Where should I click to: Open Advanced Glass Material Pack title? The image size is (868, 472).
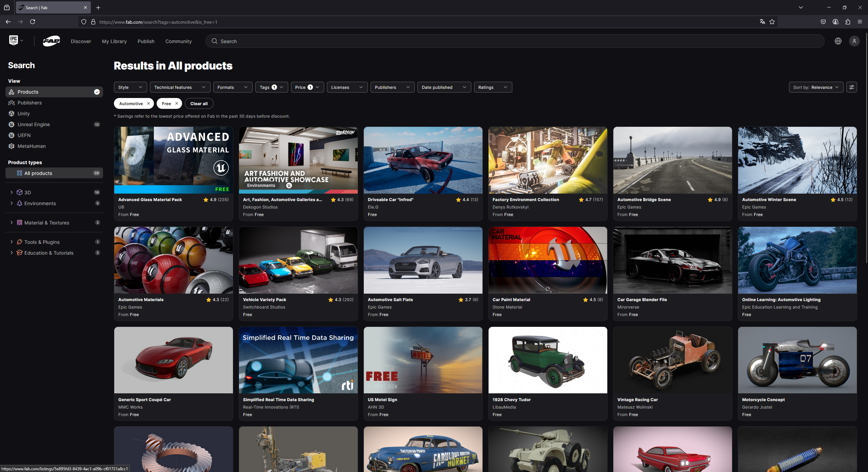tap(150, 199)
